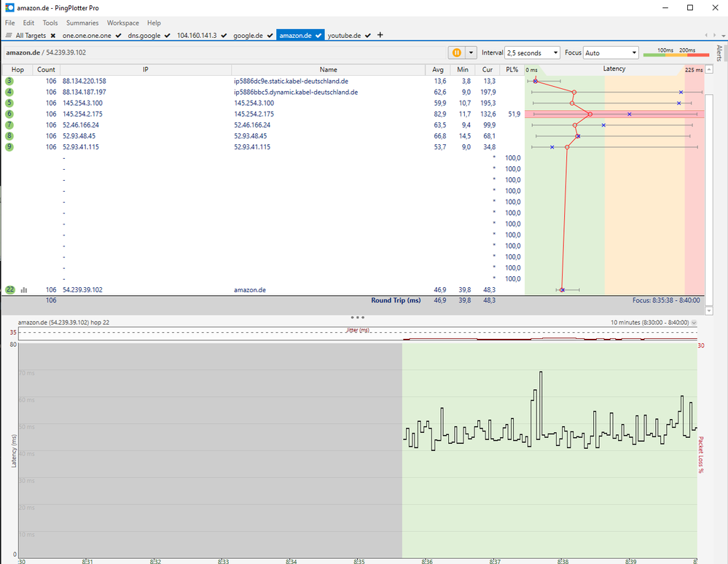Click the checkmark on the amazon.de tab

pyautogui.click(x=318, y=35)
